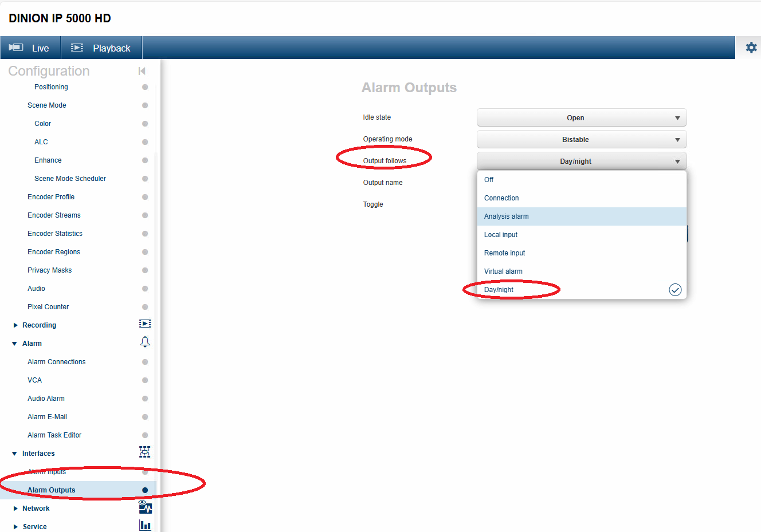
Task: Navigate to Alarm E-Mail page
Action: tap(47, 417)
